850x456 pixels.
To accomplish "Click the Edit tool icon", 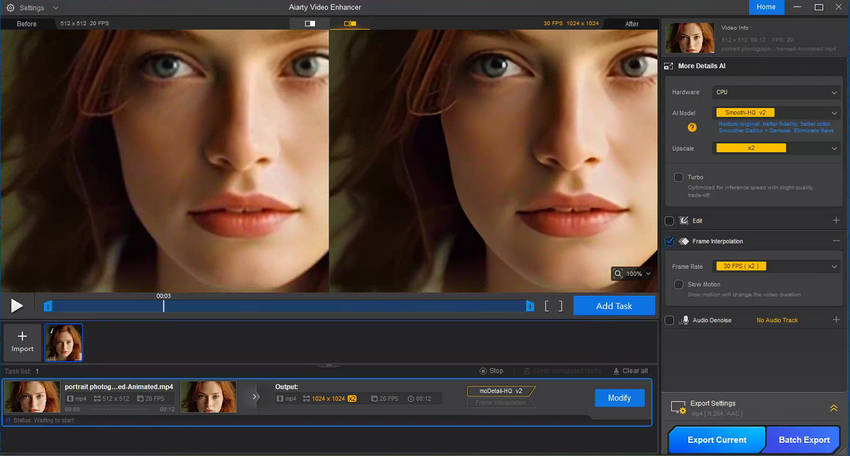I will tap(684, 221).
